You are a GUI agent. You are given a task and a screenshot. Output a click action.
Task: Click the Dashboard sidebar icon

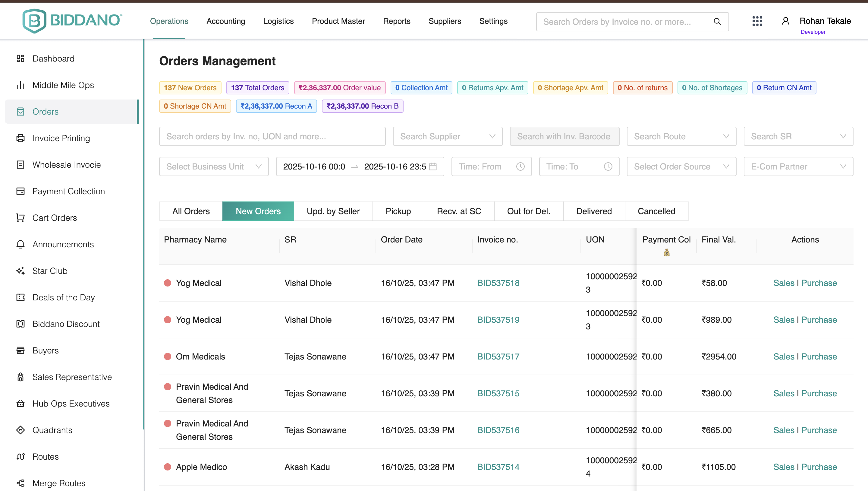coord(20,59)
